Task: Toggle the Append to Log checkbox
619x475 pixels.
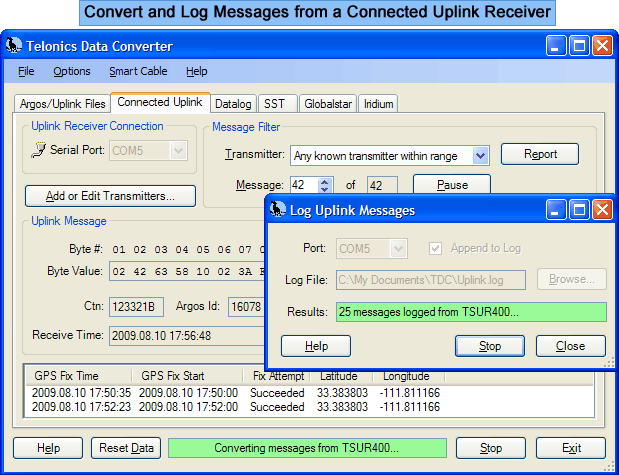Action: [435, 248]
